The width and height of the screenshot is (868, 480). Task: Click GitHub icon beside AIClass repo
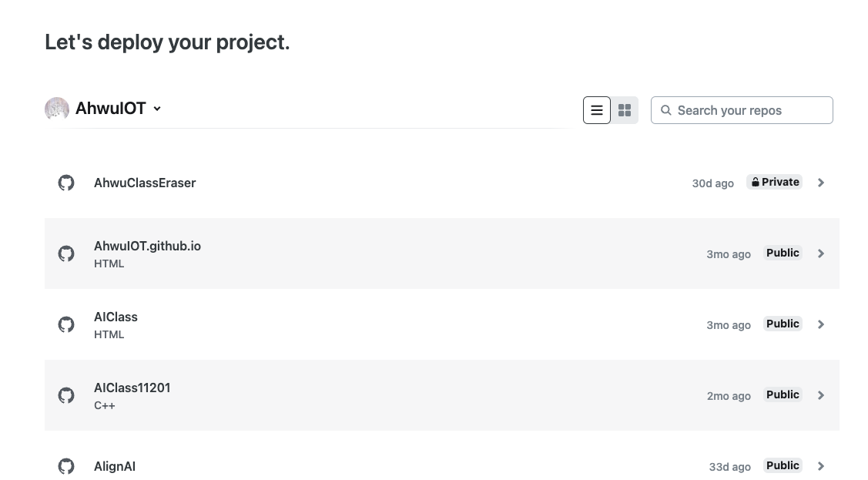66,324
